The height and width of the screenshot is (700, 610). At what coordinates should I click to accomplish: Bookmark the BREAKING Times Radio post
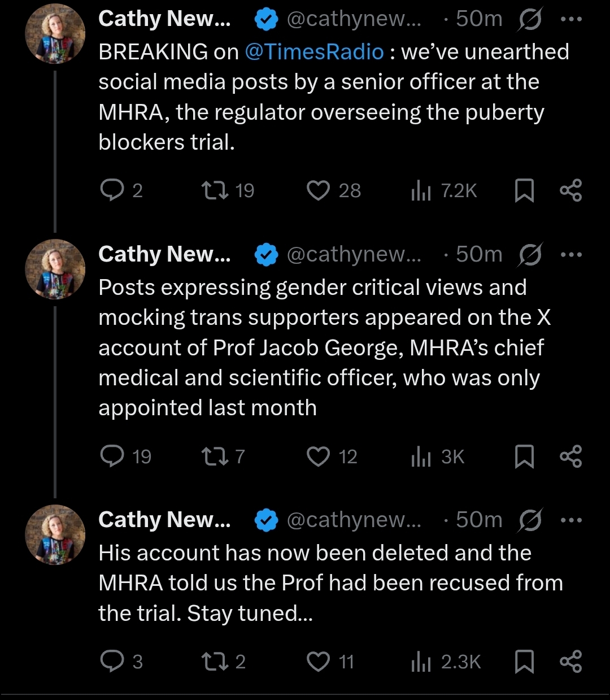coord(524,190)
